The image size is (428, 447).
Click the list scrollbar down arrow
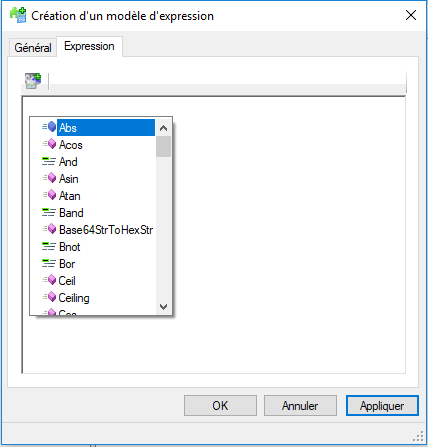(163, 306)
